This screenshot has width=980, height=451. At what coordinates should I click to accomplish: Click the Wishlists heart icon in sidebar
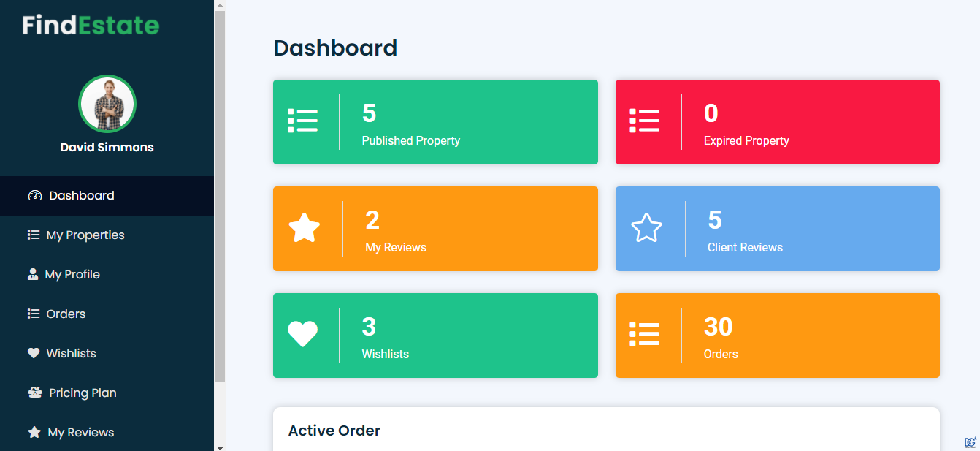[34, 353]
